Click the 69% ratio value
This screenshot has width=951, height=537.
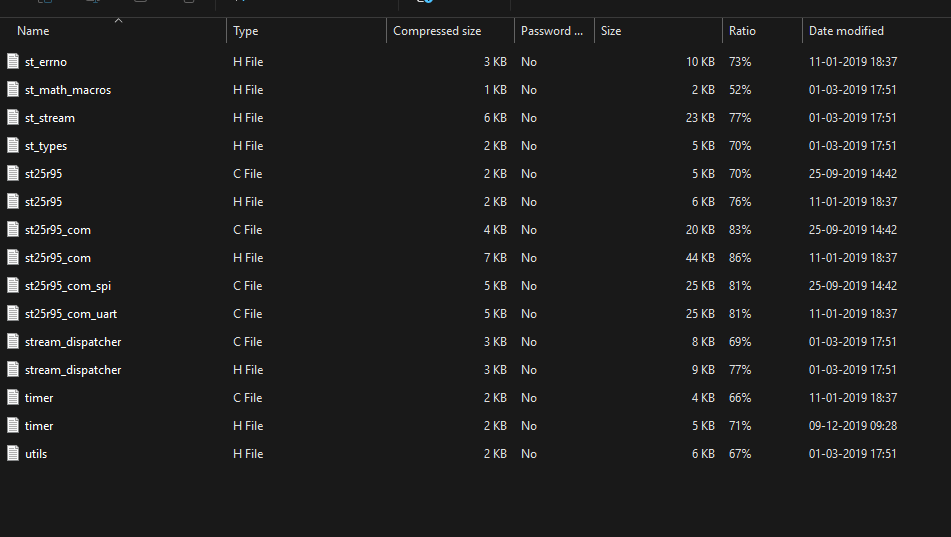[740, 342]
